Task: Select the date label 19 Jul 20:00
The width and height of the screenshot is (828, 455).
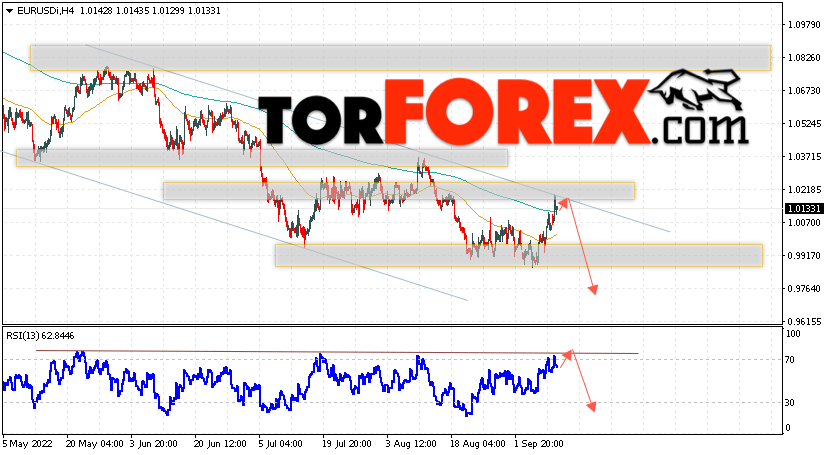Action: (346, 444)
